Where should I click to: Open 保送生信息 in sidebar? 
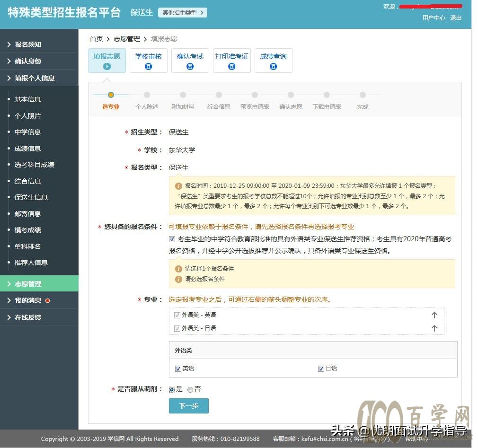click(x=31, y=197)
